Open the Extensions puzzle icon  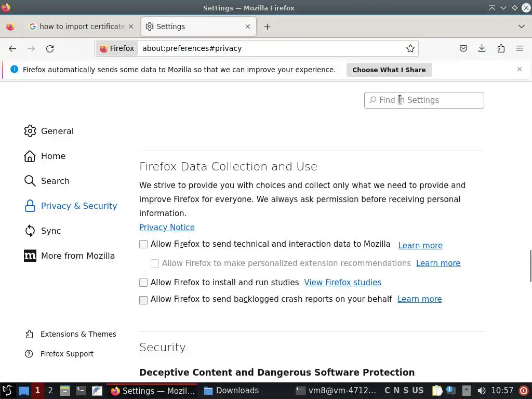tap(501, 48)
